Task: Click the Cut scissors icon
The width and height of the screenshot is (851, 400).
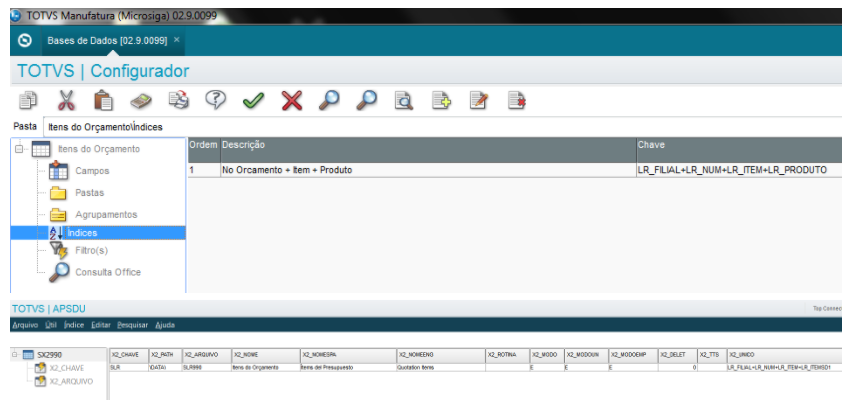Action: [66, 100]
